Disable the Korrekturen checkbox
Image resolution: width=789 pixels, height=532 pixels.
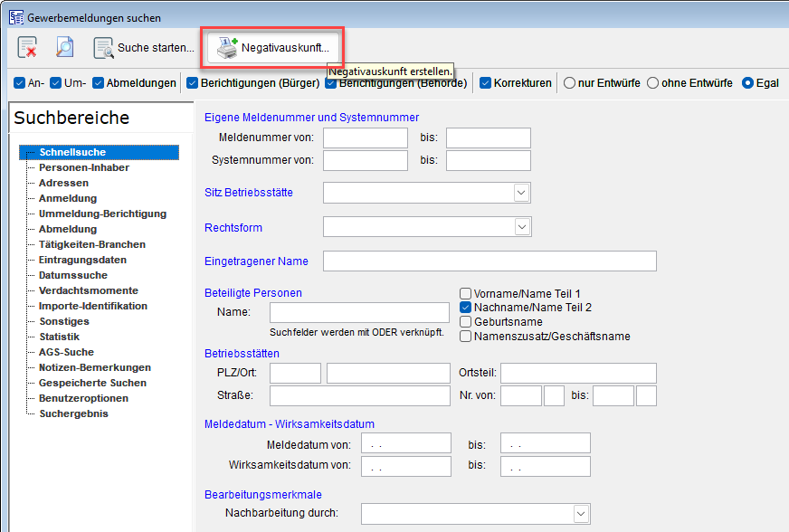coord(486,83)
